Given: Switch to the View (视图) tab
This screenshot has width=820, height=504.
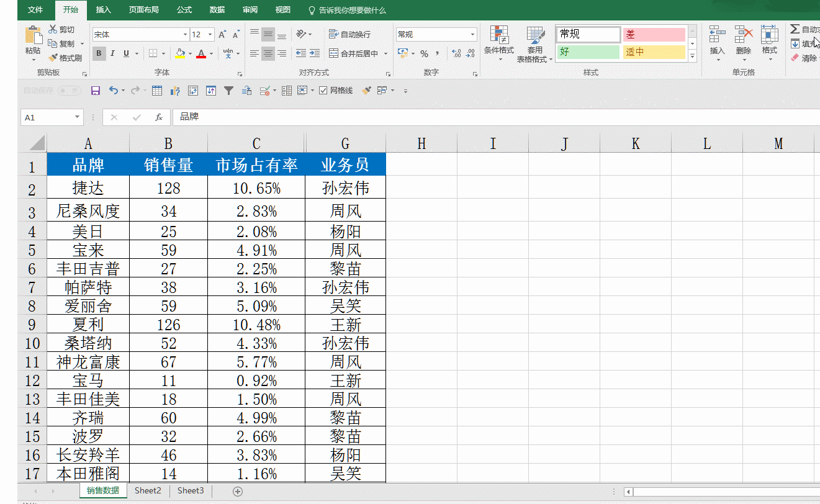Looking at the screenshot, I should point(283,10).
